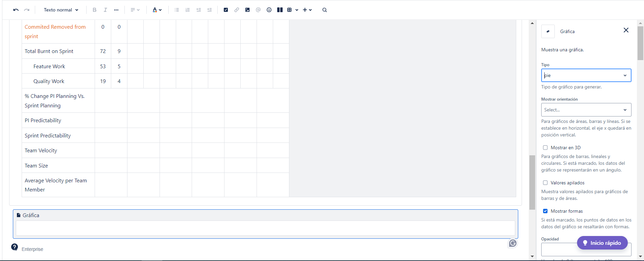Select the PI Predictability row label
644x261 pixels.
click(x=43, y=121)
